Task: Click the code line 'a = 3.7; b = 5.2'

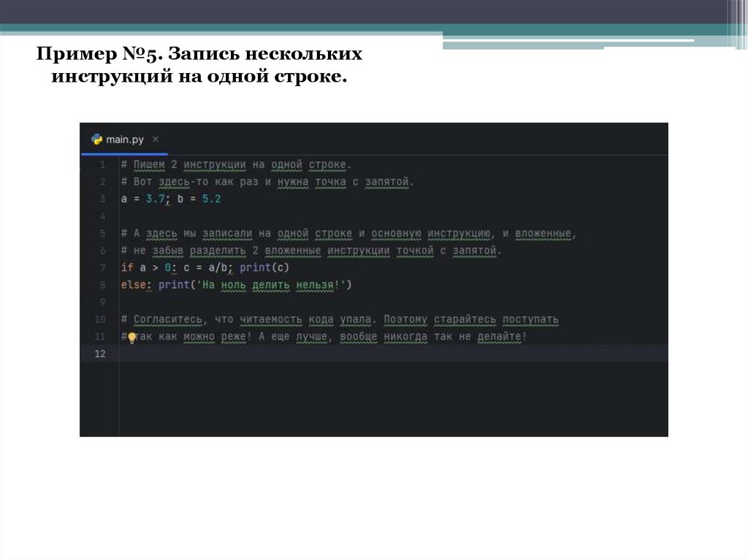Action: click(x=171, y=199)
